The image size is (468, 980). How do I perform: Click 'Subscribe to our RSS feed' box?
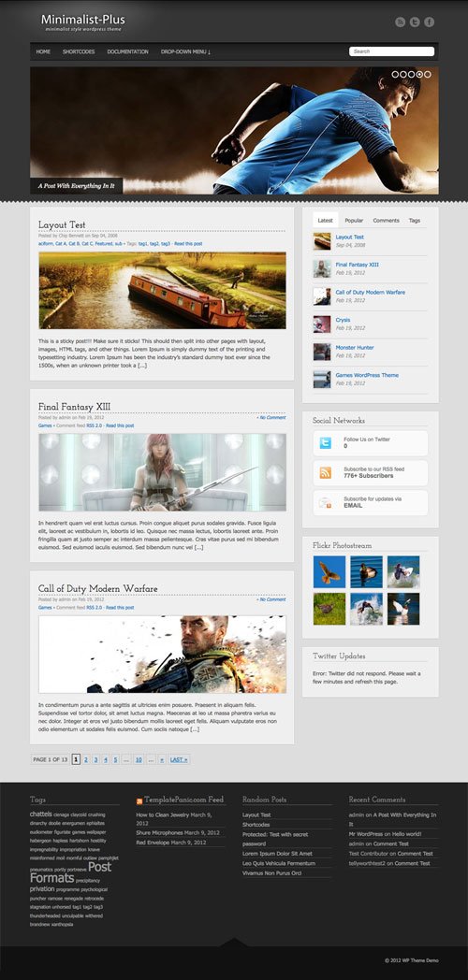(x=371, y=473)
